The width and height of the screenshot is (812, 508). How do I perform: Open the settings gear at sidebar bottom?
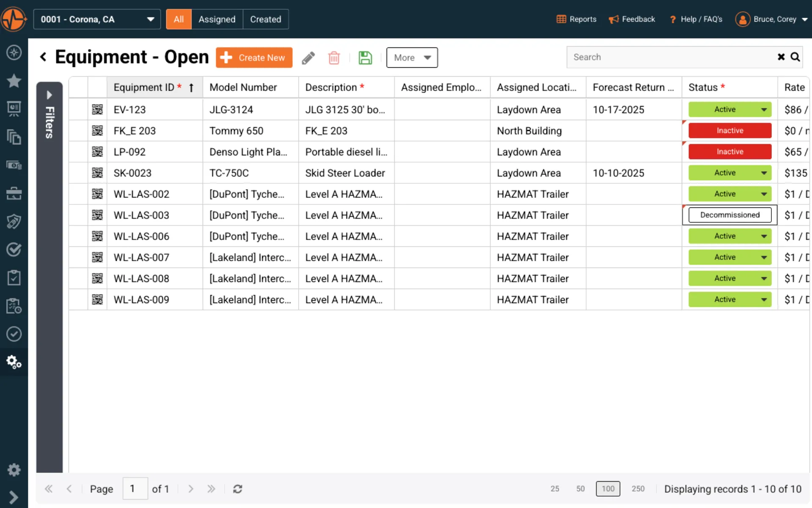click(14, 469)
